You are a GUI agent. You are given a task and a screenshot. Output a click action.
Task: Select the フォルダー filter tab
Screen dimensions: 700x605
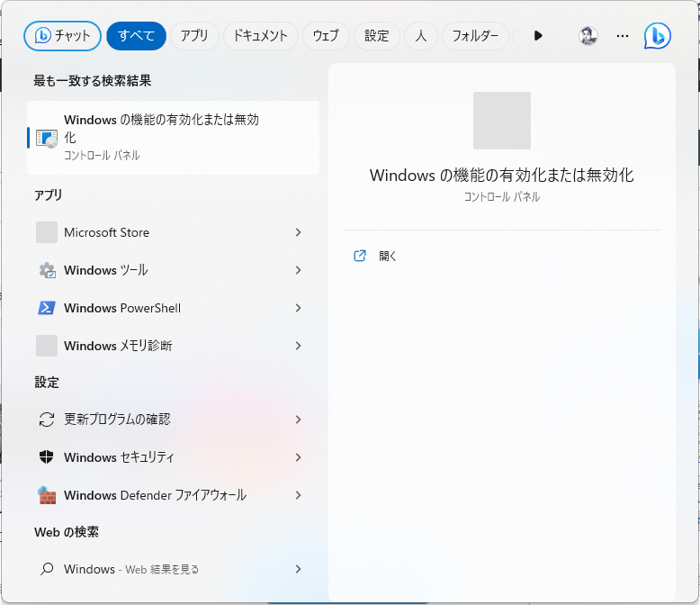475,36
